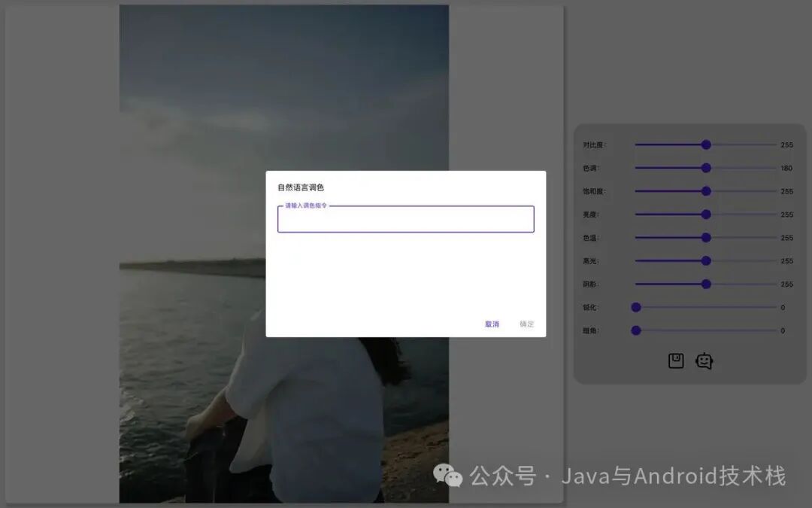812x508 pixels.
Task: Click the 自然语言调色 dialog title
Action: click(x=300, y=187)
